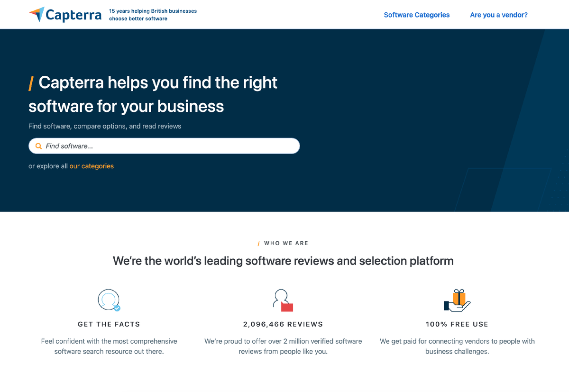569x392 pixels.
Task: Click the Get the Facts circular icon
Action: point(109,300)
